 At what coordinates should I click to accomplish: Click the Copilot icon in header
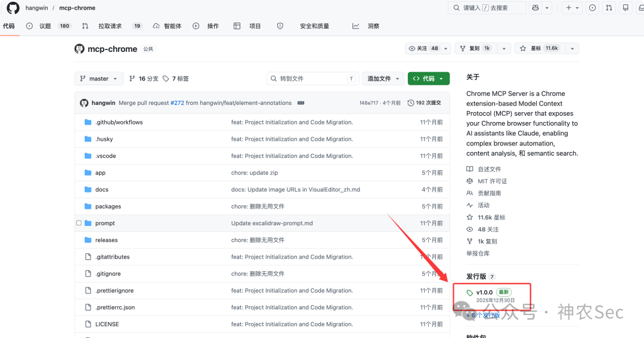(x=535, y=8)
